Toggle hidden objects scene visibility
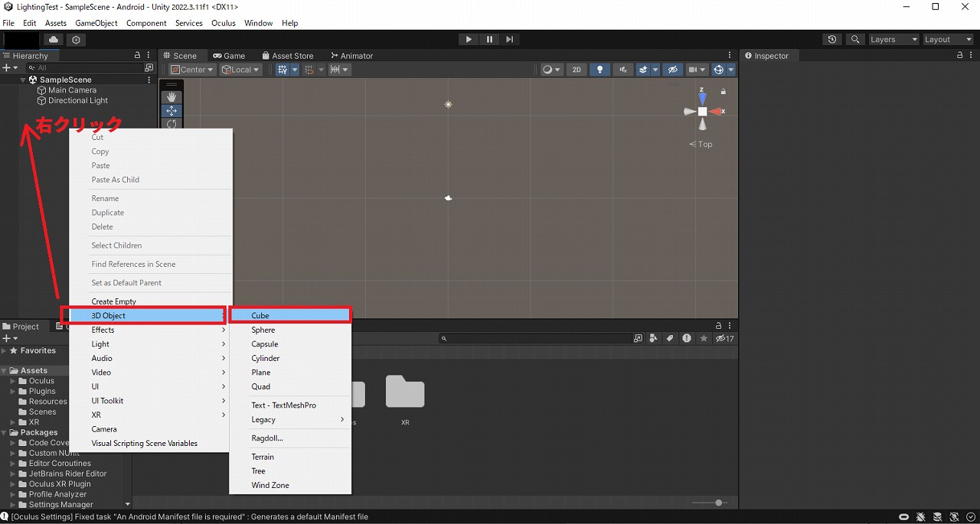This screenshot has height=524, width=980. (673, 70)
